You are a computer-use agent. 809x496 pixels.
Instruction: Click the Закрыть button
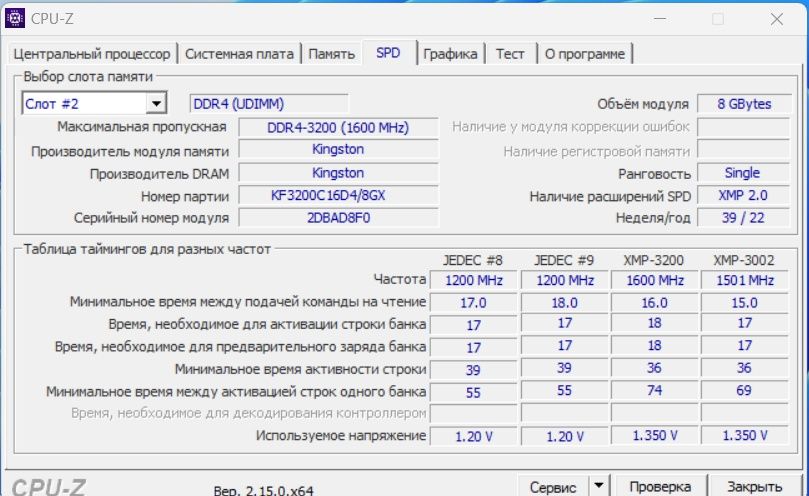pyautogui.click(x=754, y=486)
